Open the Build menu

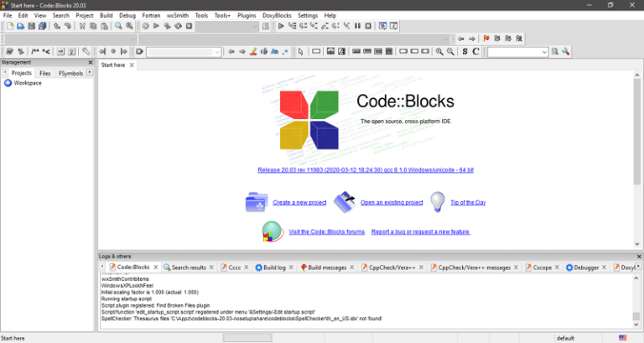coord(106,15)
